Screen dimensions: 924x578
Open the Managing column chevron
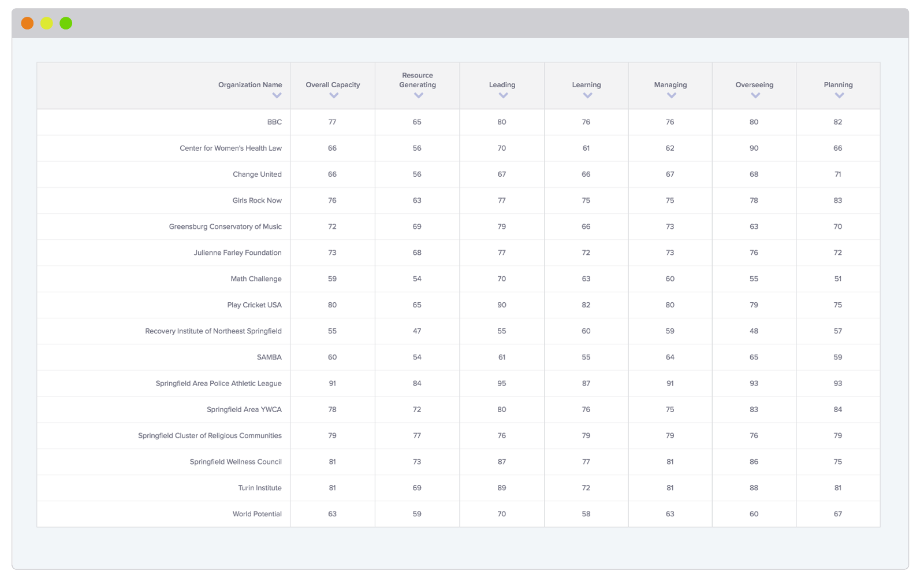point(671,96)
